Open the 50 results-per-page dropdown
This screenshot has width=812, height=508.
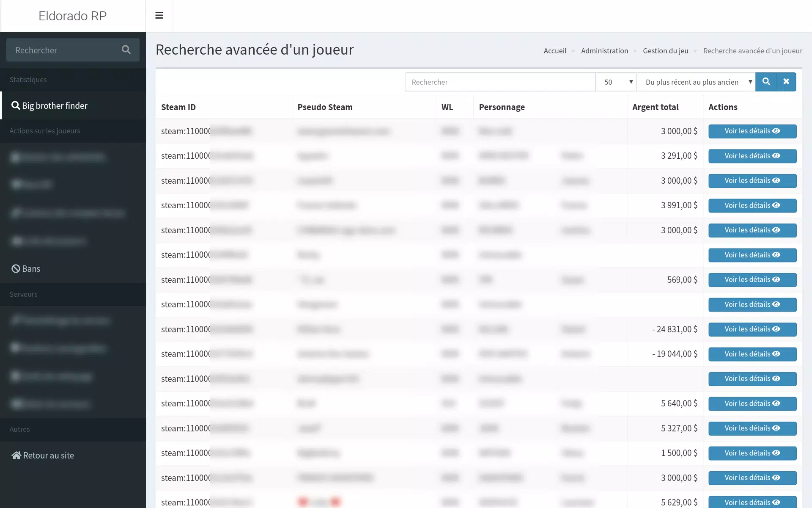[x=616, y=82]
